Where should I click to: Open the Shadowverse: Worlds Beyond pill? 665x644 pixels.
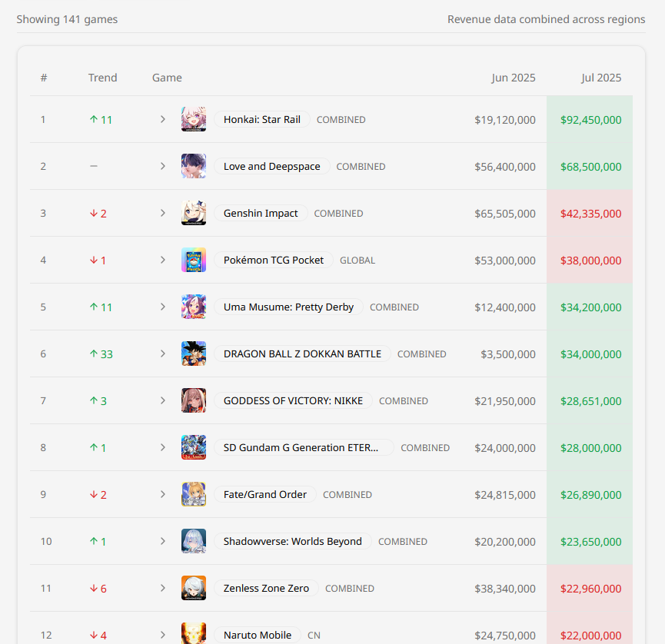(x=293, y=541)
